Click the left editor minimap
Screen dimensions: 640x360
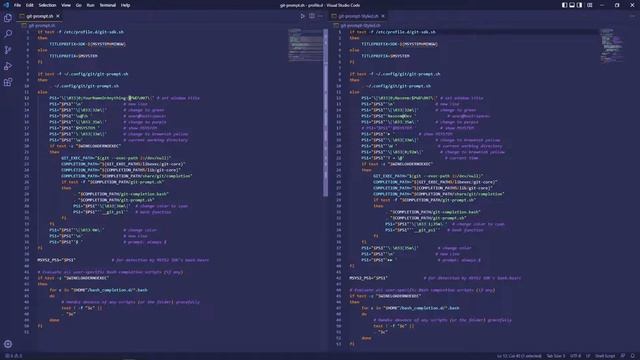305,45
